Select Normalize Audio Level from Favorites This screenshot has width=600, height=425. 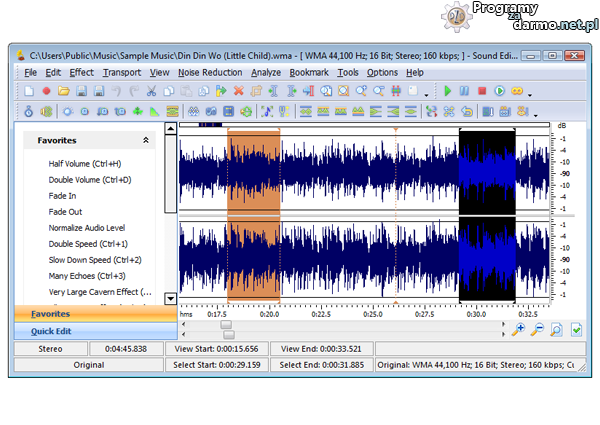[x=87, y=228]
